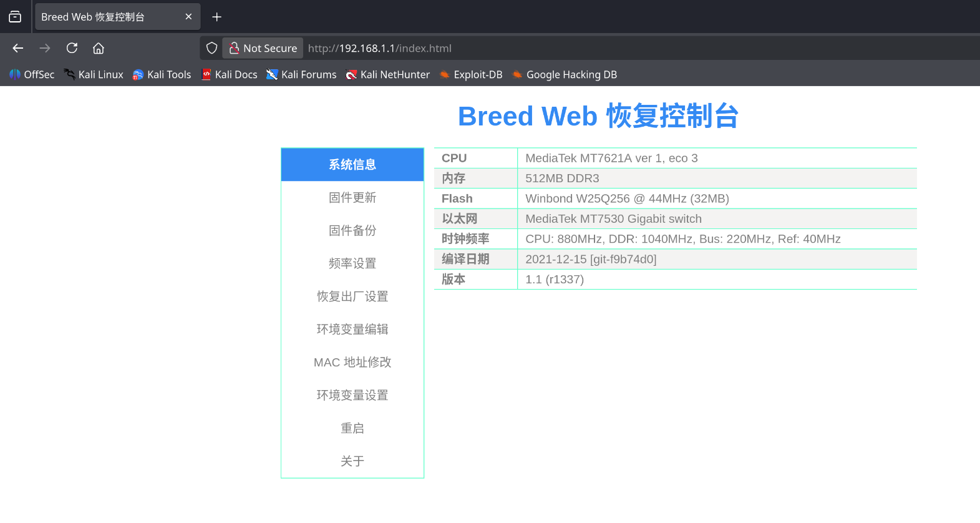Click the 版本 row label
Screen dimensions: 980x523
click(x=454, y=280)
